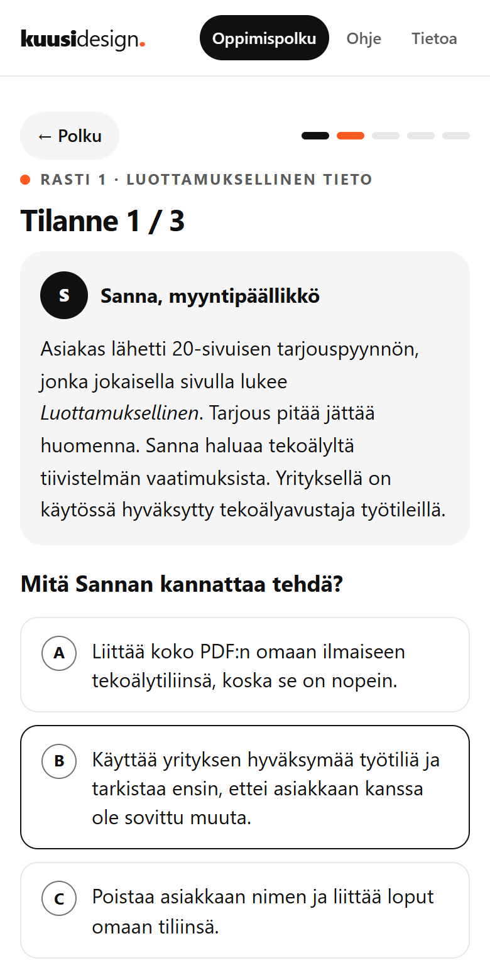Image resolution: width=490 pixels, height=980 pixels.
Task: Choose answer about removing customer name
Action: pyautogui.click(x=245, y=910)
